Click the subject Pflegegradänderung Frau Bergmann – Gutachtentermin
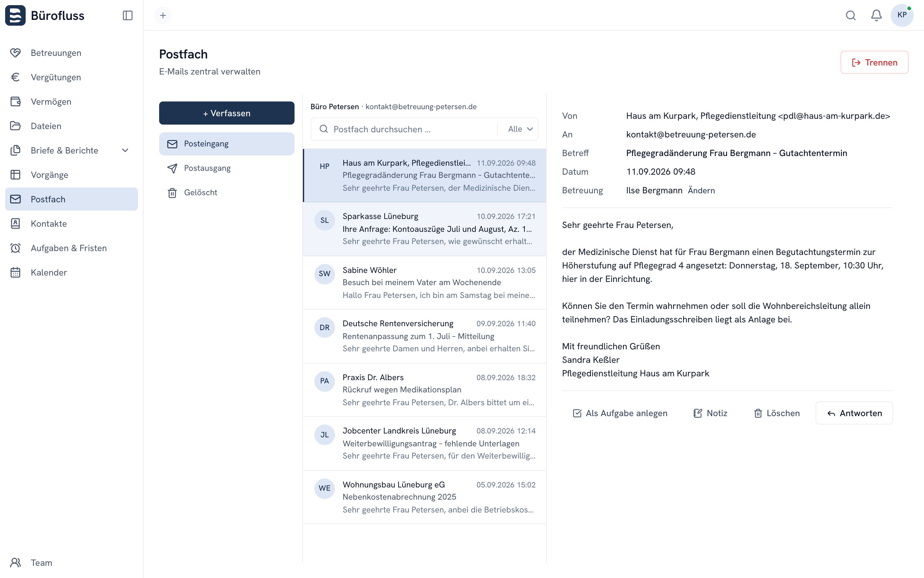This screenshot has width=924, height=578. [x=737, y=153]
